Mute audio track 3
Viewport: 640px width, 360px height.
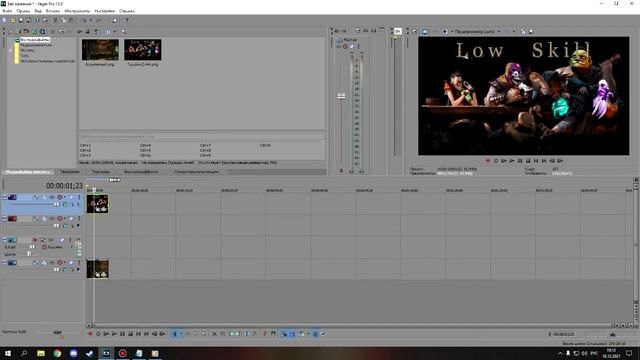click(x=62, y=240)
